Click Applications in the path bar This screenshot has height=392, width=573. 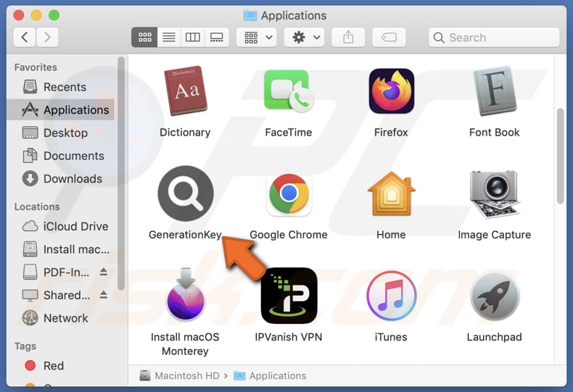(270, 375)
